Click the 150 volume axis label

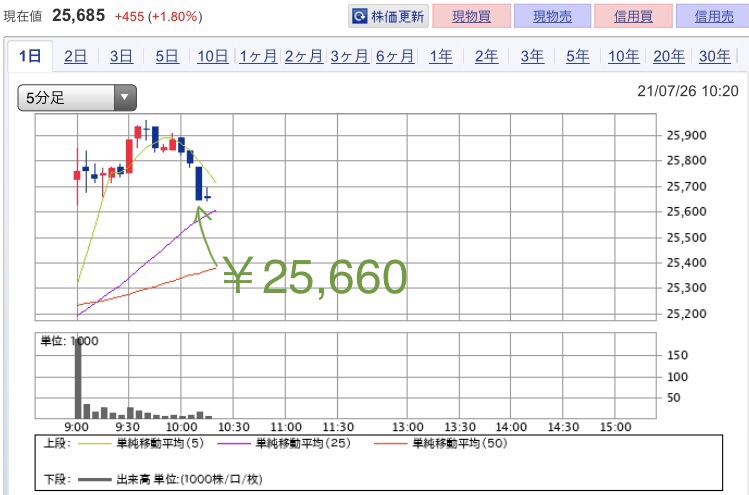click(677, 355)
